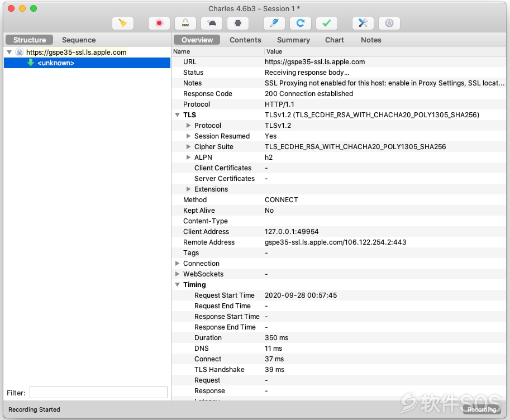Select the DNS 11 ms value

(273, 348)
